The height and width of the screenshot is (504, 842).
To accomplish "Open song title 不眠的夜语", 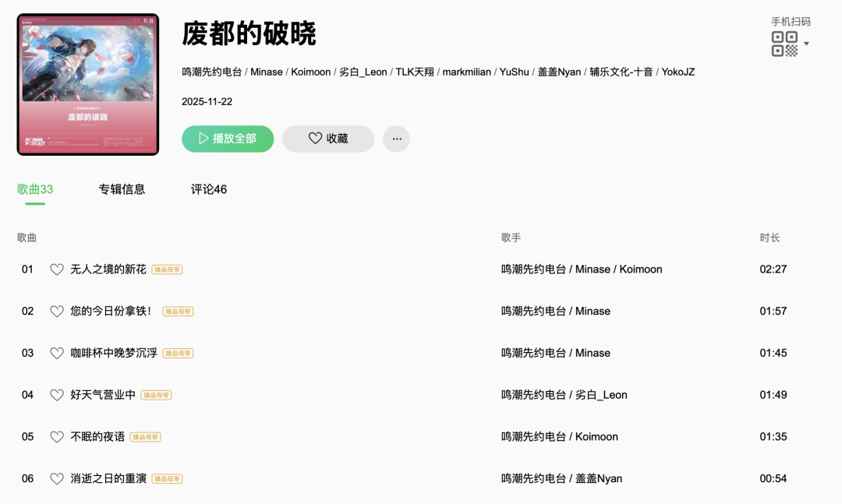I will pyautogui.click(x=97, y=437).
